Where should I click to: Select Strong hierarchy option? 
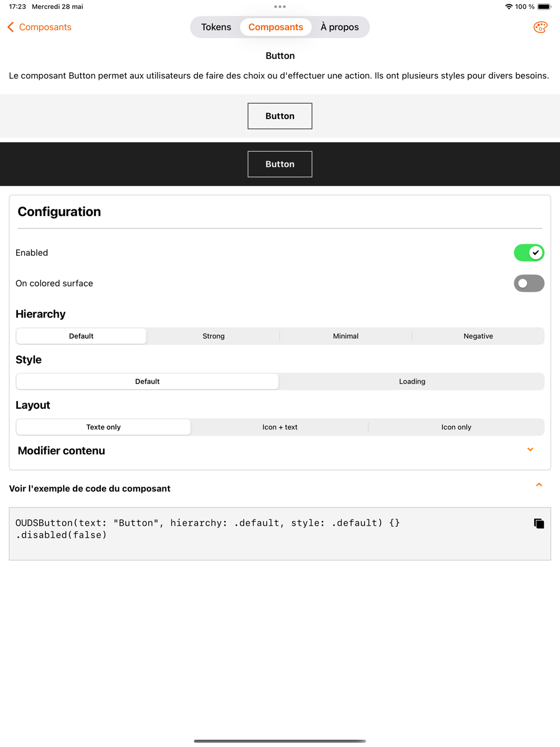tap(213, 336)
